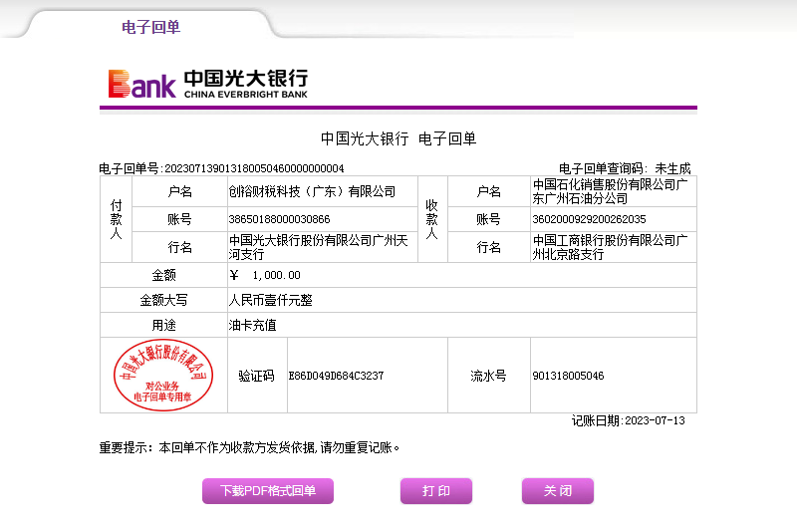The image size is (797, 532).
Task: Click payer account number 38650188000030866
Action: coord(280,219)
